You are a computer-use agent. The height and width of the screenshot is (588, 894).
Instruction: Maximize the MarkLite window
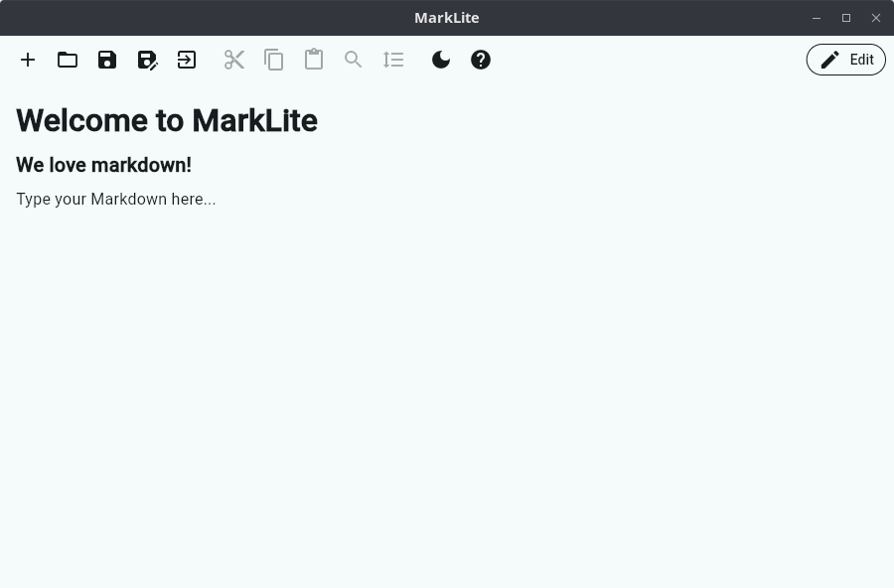[846, 18]
